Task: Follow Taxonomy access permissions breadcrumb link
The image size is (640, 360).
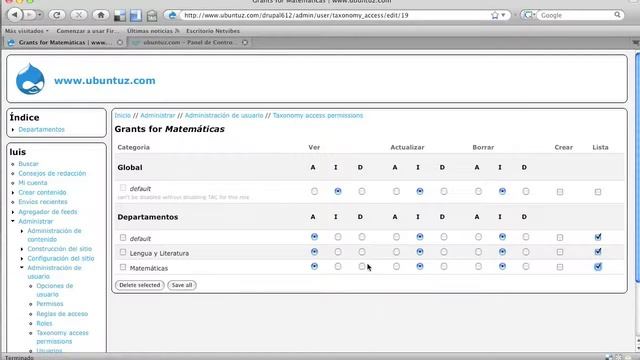Action: pos(318,116)
